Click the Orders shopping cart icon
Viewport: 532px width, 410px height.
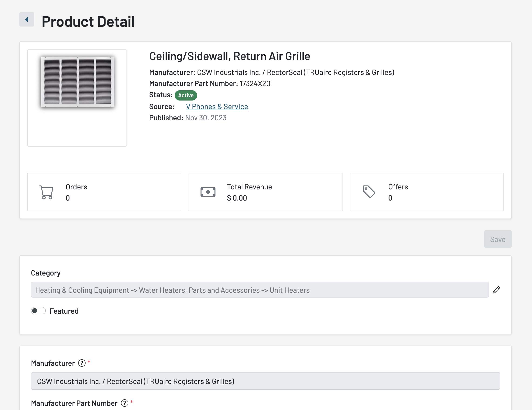coord(46,192)
